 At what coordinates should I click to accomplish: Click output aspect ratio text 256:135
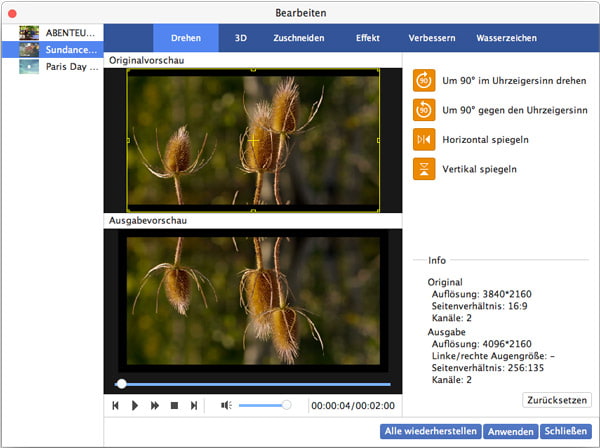pos(525,368)
